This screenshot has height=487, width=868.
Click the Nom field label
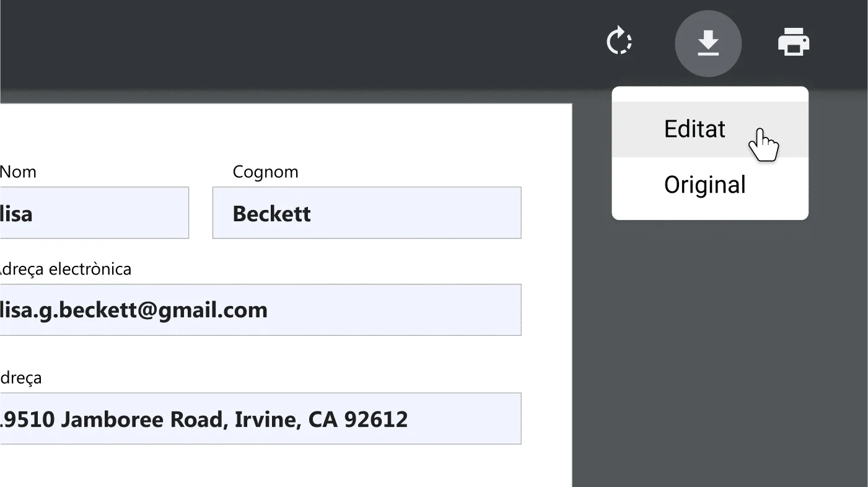[x=19, y=172]
